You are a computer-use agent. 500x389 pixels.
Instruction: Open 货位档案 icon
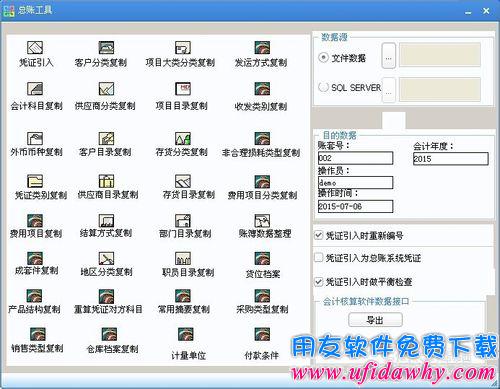pos(262,258)
